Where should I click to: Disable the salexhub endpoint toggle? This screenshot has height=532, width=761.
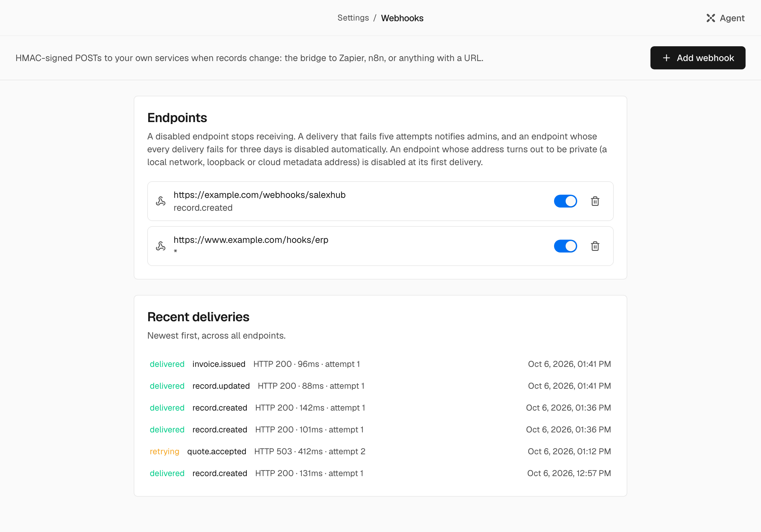[565, 201]
